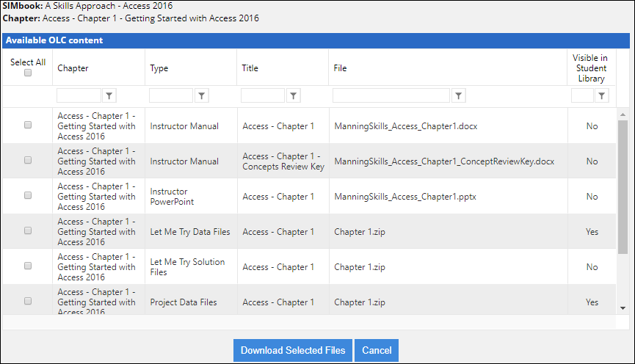Check the ManningSkills_Access_Chapter1.docx row checkbox
The height and width of the screenshot is (364, 635).
[x=28, y=125]
